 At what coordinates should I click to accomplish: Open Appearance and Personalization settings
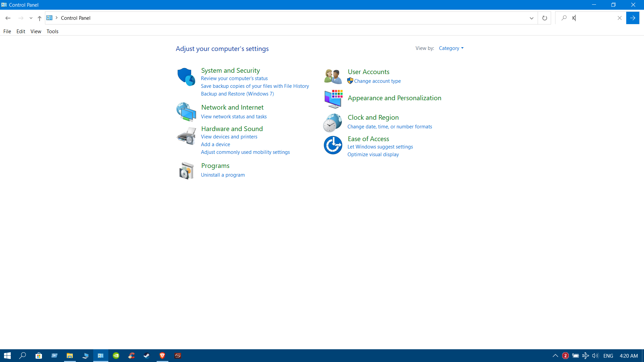pyautogui.click(x=394, y=98)
